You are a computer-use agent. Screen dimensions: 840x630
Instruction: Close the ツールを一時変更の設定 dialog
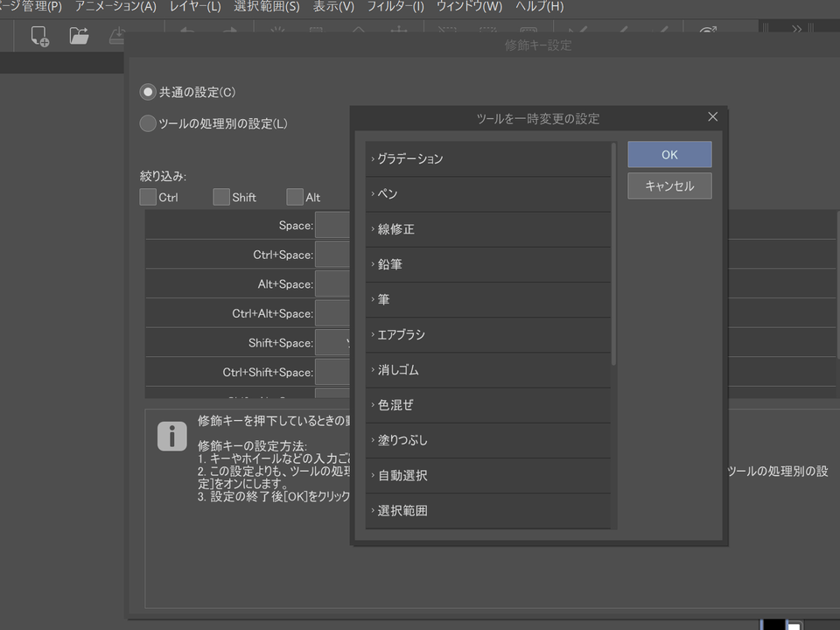tap(712, 116)
